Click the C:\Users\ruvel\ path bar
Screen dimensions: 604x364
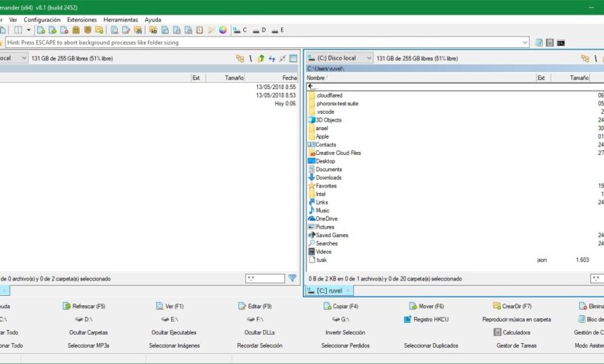coord(455,69)
